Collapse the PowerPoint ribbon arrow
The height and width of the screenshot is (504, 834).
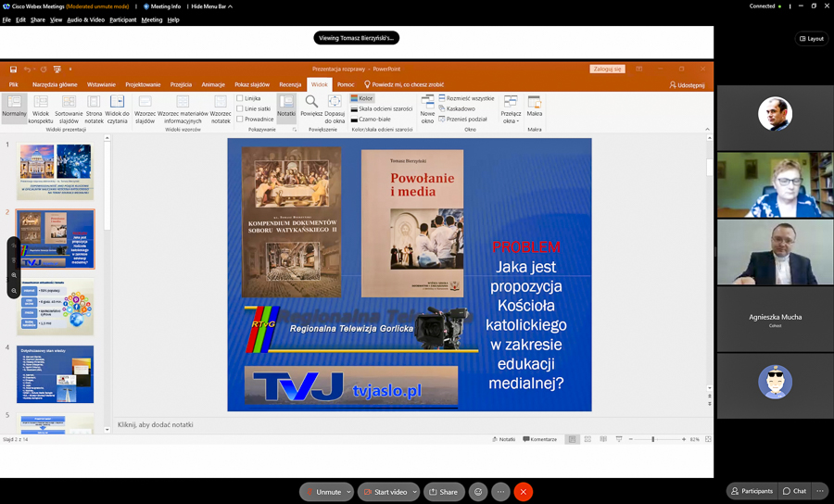(707, 129)
